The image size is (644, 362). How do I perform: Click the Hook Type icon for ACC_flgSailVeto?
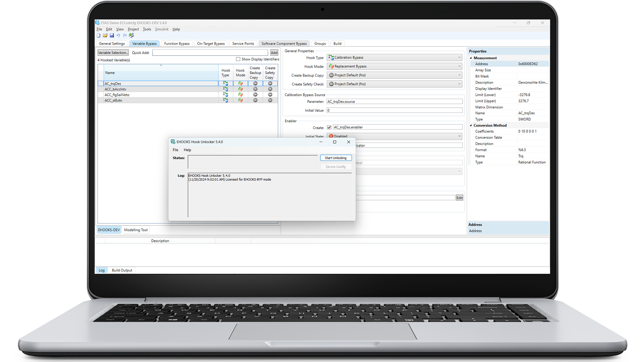click(x=225, y=95)
